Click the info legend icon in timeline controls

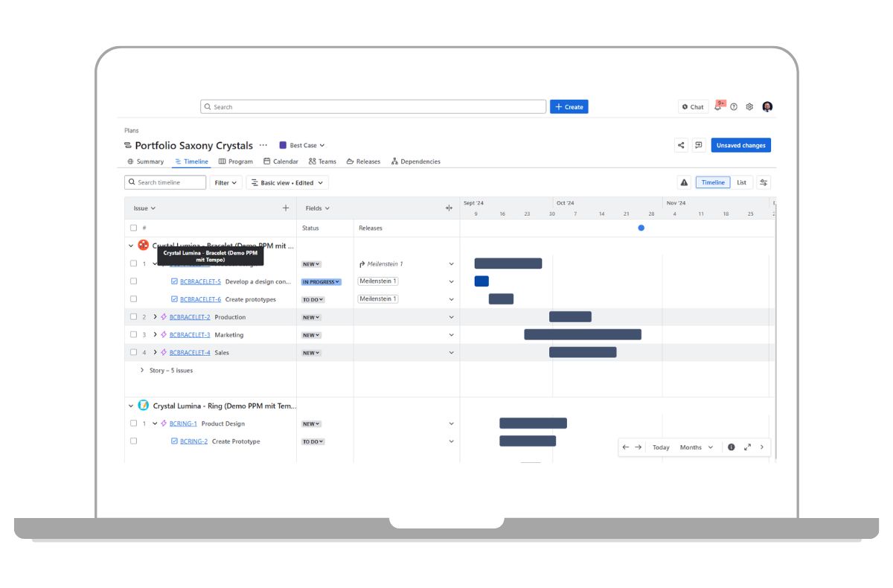pyautogui.click(x=732, y=447)
